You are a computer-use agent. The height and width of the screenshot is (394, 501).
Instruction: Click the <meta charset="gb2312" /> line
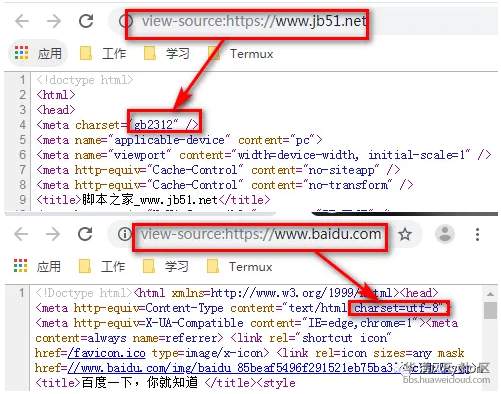(x=118, y=125)
